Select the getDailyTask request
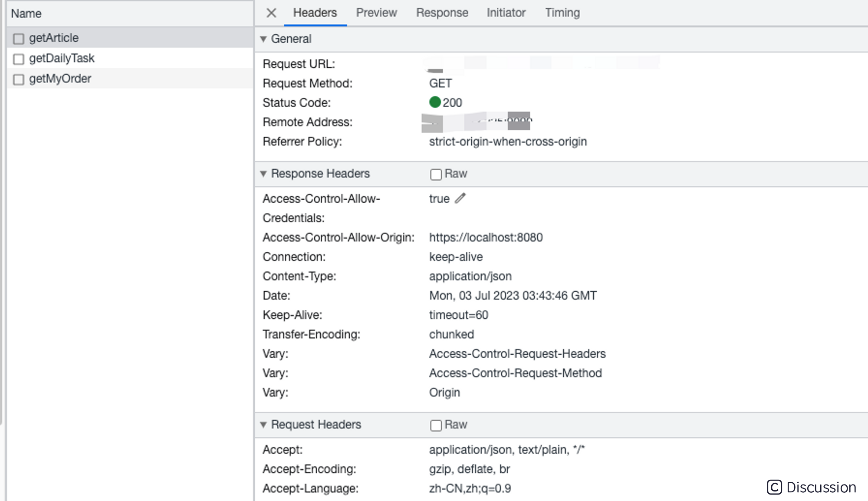Image resolution: width=868 pixels, height=501 pixels. tap(62, 58)
